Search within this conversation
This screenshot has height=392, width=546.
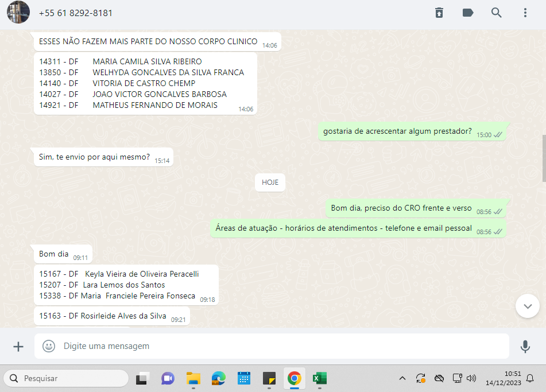click(497, 13)
